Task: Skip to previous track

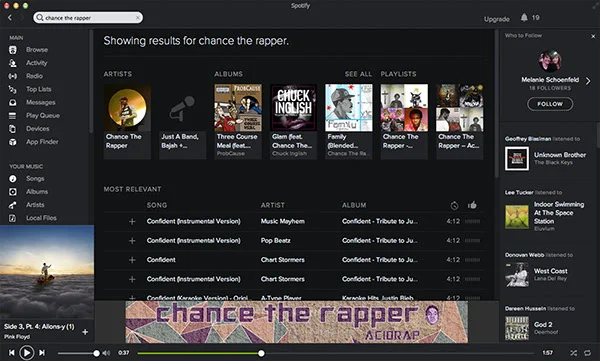Action: click(x=11, y=353)
